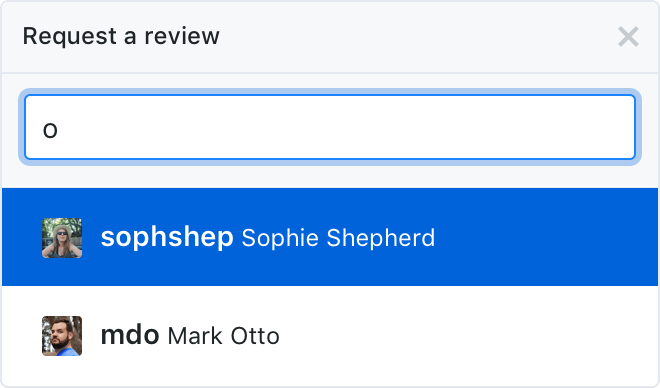The width and height of the screenshot is (660, 388).
Task: Click the header bar beside the title
Action: pyautogui.click(x=417, y=37)
